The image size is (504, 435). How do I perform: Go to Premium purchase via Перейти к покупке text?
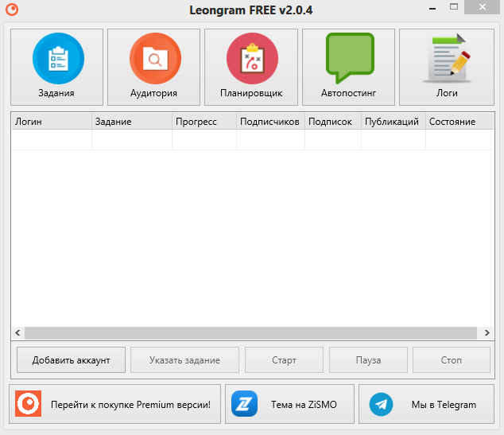[x=130, y=405]
